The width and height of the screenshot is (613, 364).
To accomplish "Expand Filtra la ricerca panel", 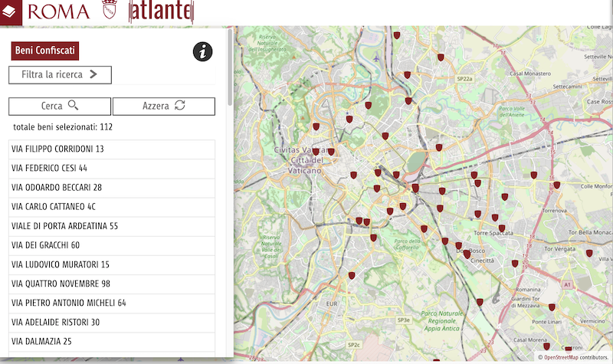I will (60, 74).
